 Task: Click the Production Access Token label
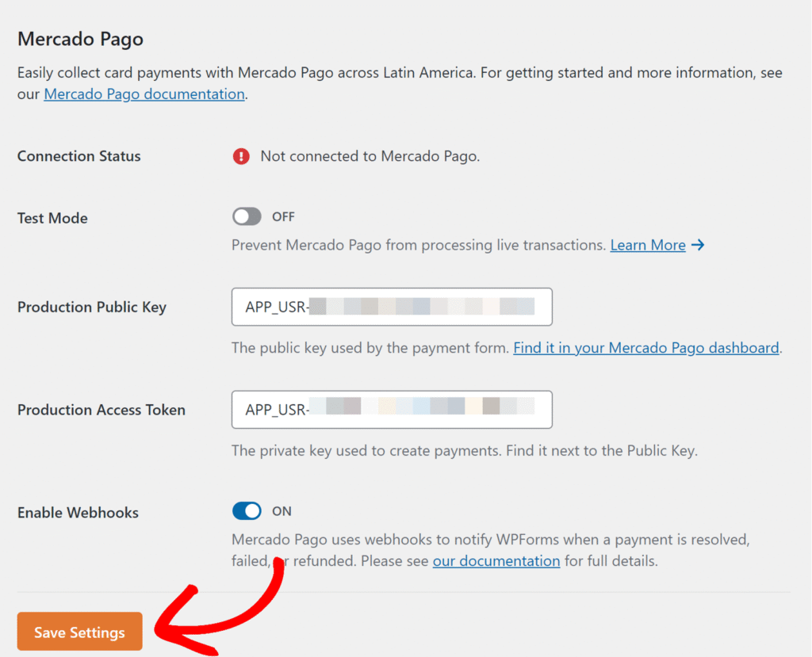(101, 410)
